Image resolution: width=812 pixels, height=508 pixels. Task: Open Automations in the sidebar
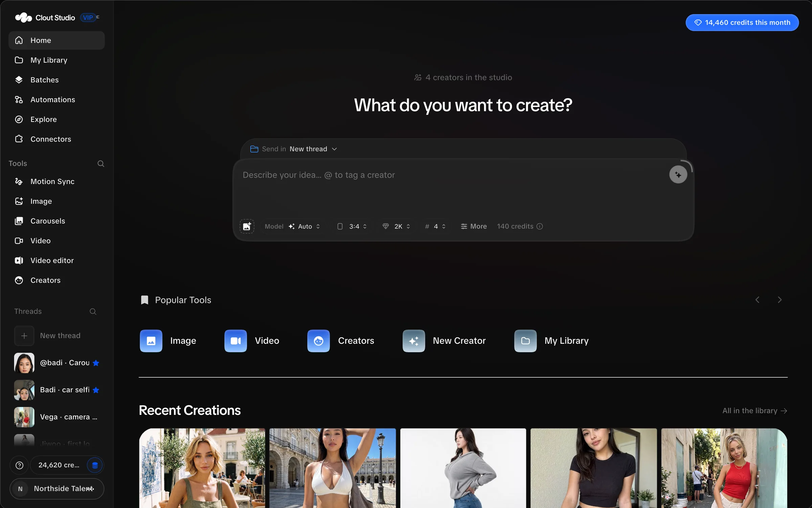57,100
